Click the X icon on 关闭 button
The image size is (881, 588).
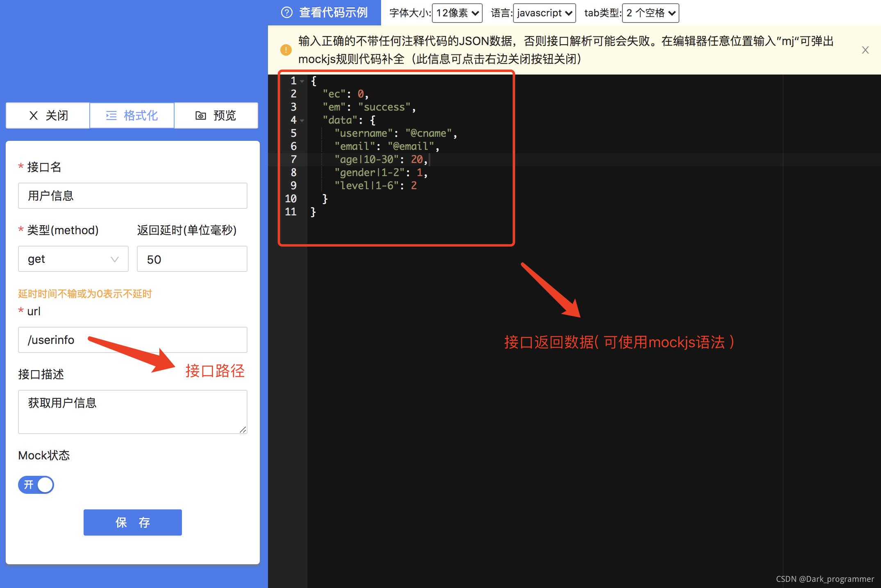[x=34, y=116]
